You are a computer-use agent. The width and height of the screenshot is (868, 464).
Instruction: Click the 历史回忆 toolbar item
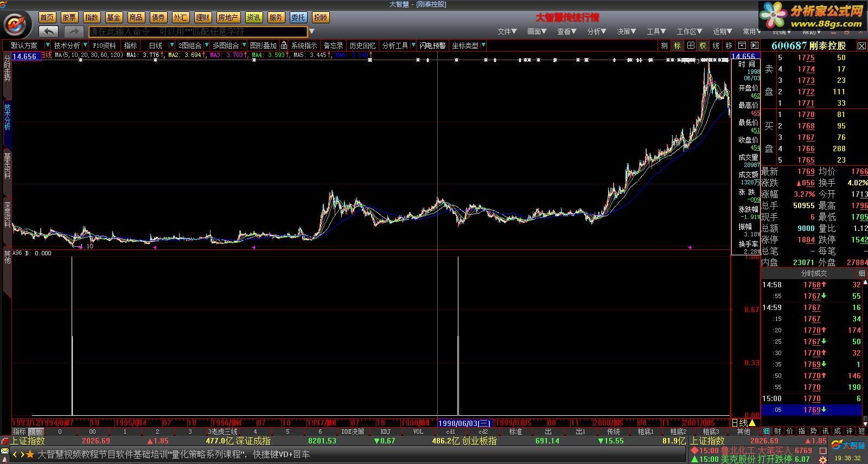click(x=362, y=46)
